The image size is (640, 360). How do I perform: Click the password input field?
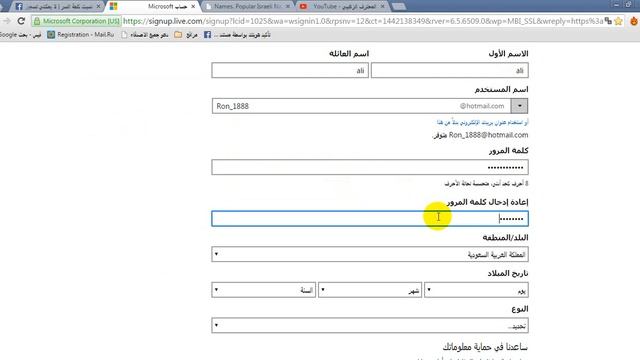tap(370, 167)
